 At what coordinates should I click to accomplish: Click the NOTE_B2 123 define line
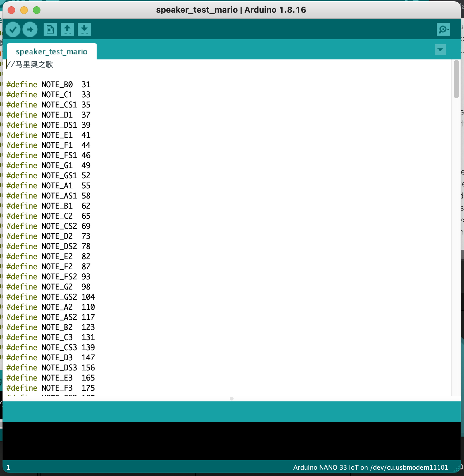(x=51, y=327)
